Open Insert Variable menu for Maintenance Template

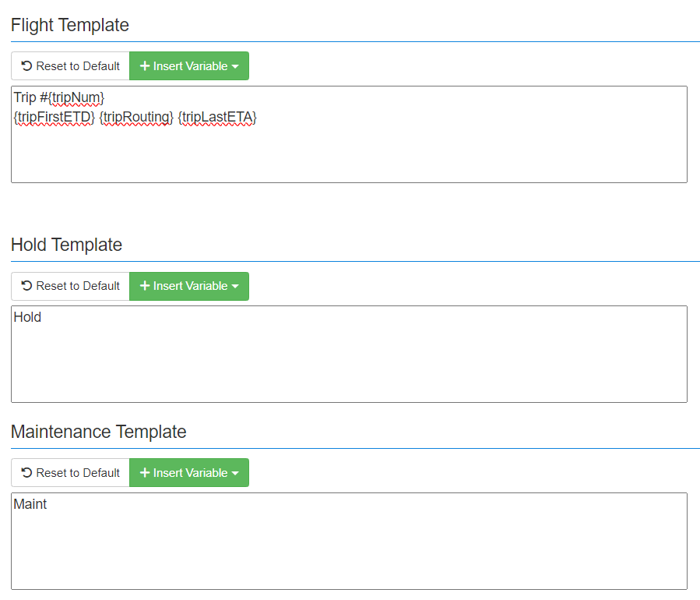tap(189, 473)
